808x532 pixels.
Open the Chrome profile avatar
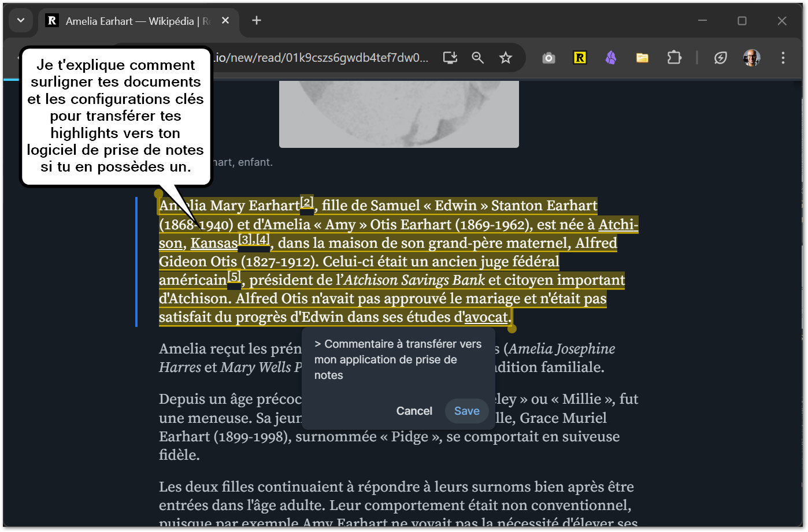click(751, 57)
